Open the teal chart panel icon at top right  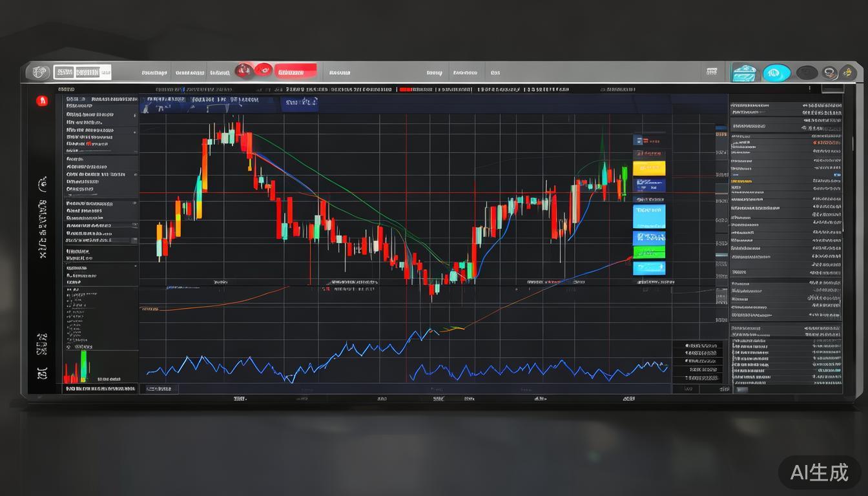click(743, 73)
